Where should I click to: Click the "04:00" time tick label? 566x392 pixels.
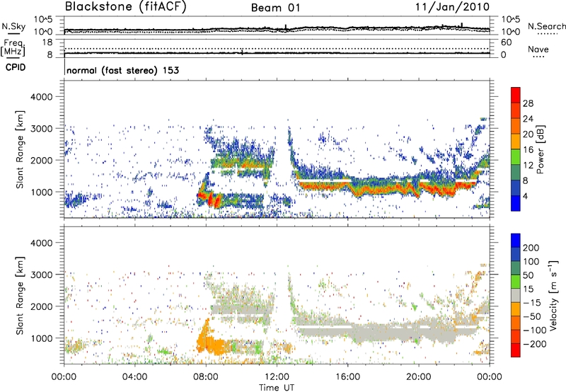134,377
